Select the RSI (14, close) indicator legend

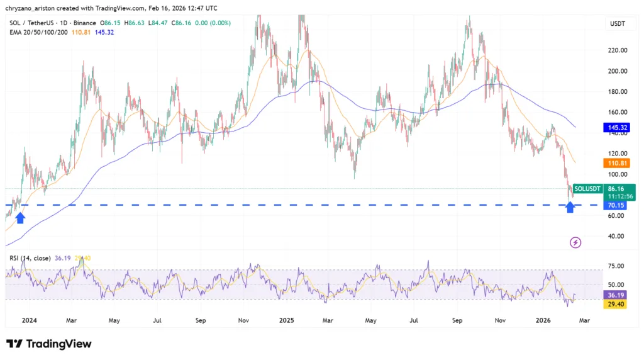pos(30,257)
